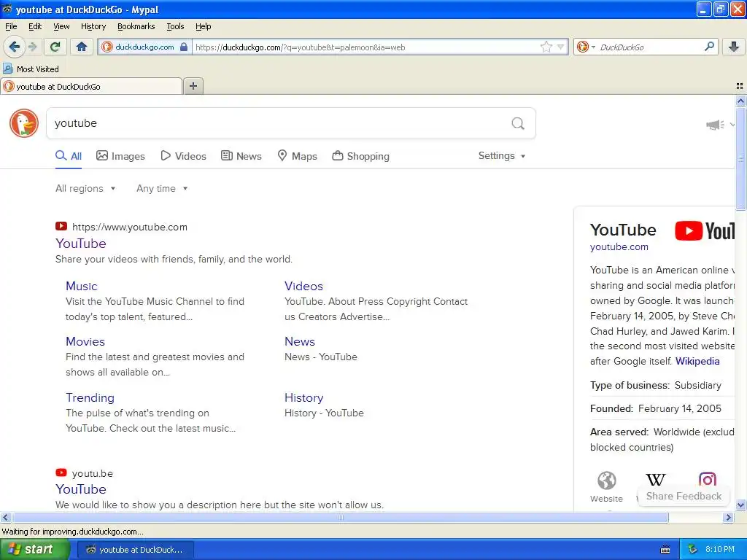The height and width of the screenshot is (560, 747).
Task: Open the list all tabs button
Action: tap(740, 86)
